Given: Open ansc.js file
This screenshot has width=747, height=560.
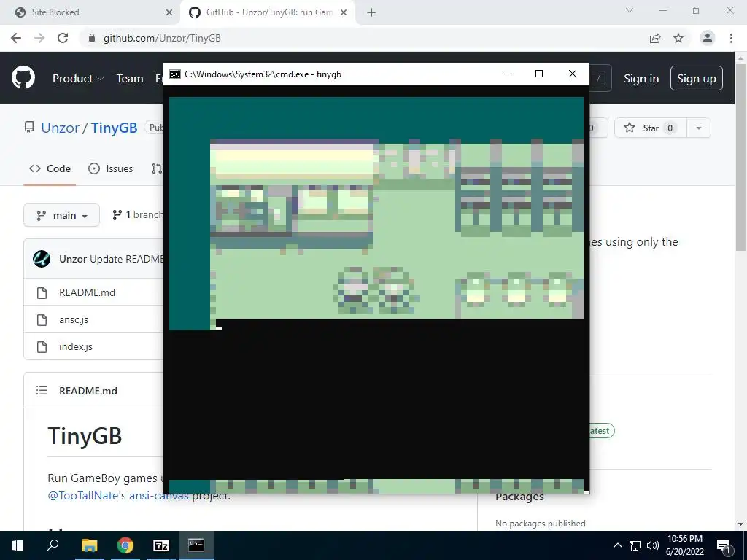Looking at the screenshot, I should click(x=74, y=319).
